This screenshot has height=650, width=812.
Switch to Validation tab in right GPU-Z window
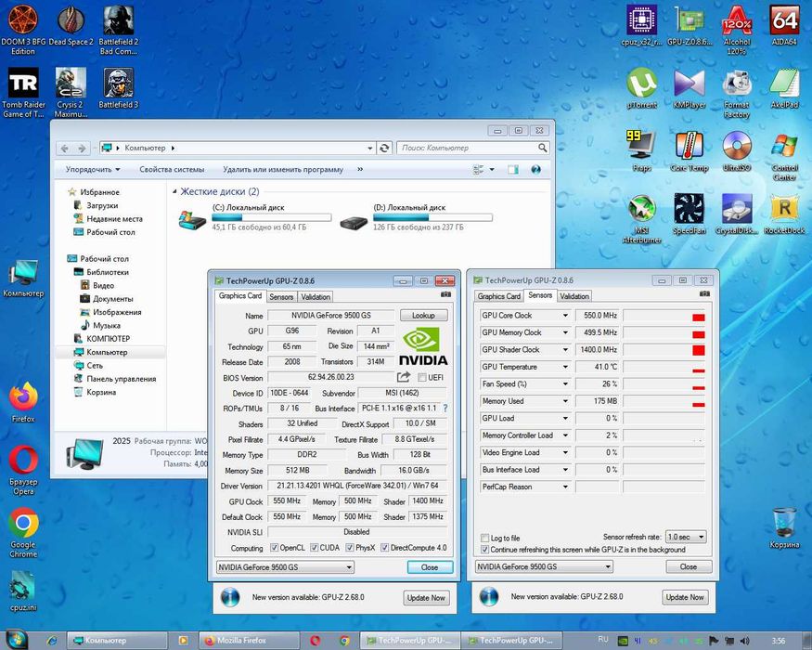pyautogui.click(x=574, y=296)
